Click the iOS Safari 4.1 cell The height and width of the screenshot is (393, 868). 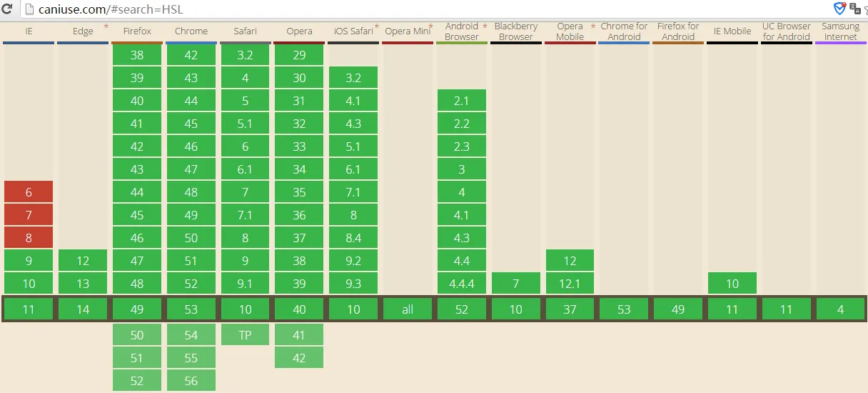354,100
